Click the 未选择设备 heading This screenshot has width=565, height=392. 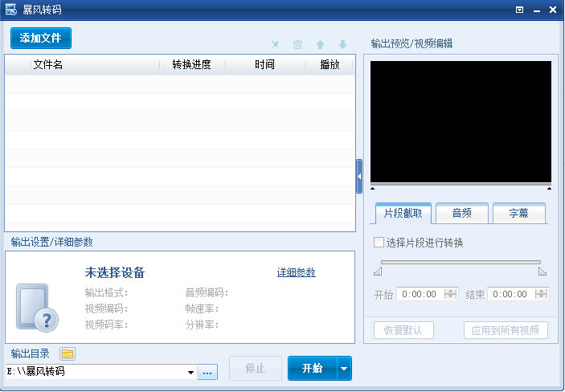click(115, 273)
